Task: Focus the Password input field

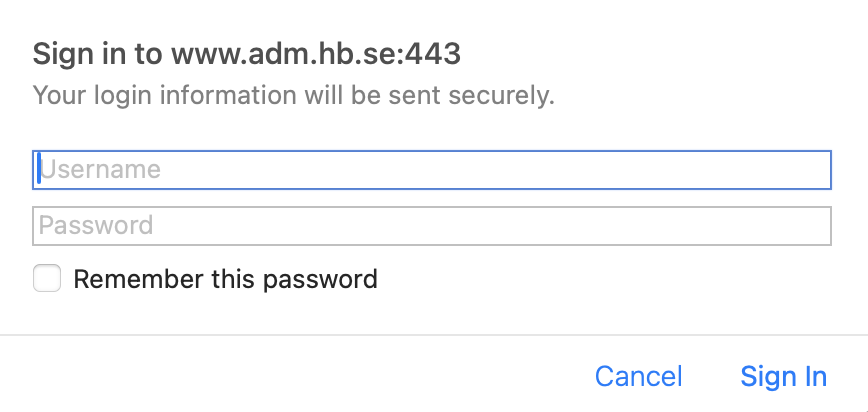Action: pyautogui.click(x=432, y=226)
